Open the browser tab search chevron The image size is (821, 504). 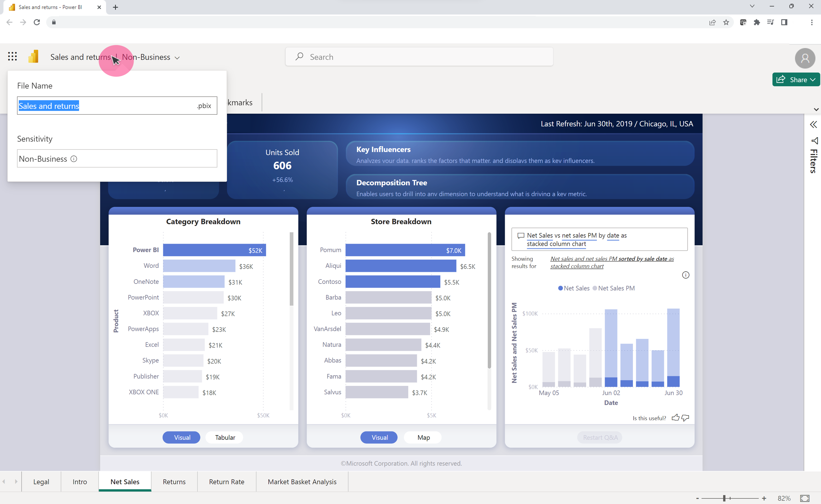pyautogui.click(x=752, y=6)
